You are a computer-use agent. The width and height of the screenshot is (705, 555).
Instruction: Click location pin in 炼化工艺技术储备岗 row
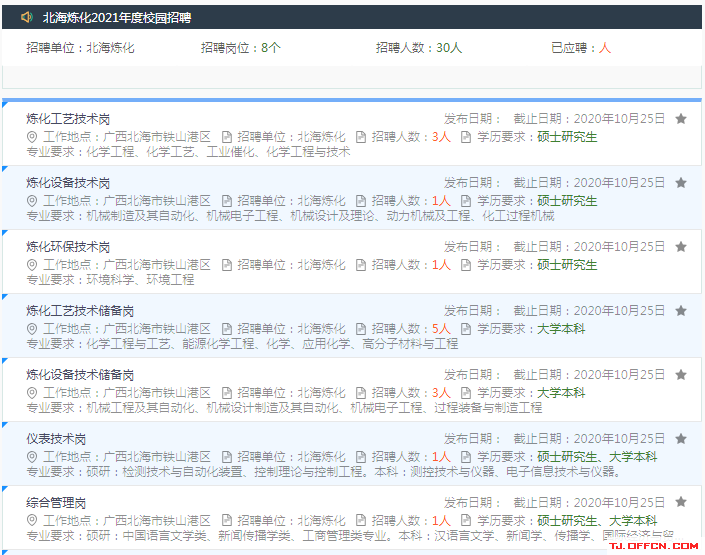pyautogui.click(x=31, y=329)
